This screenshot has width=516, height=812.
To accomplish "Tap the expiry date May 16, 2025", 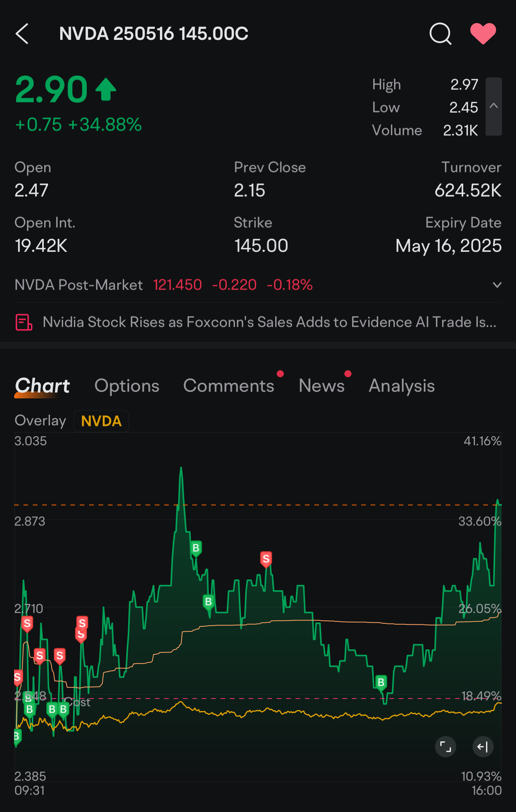I will pyautogui.click(x=448, y=246).
